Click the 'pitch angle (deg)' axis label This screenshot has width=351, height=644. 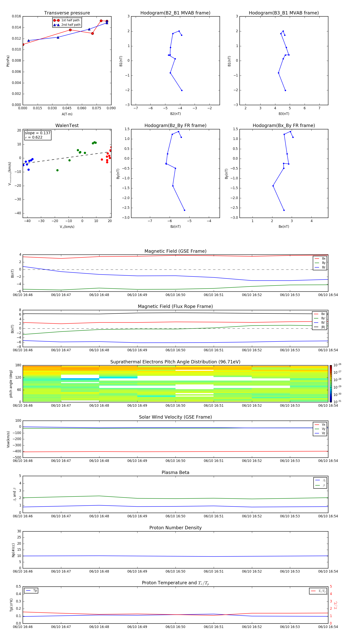11,384
